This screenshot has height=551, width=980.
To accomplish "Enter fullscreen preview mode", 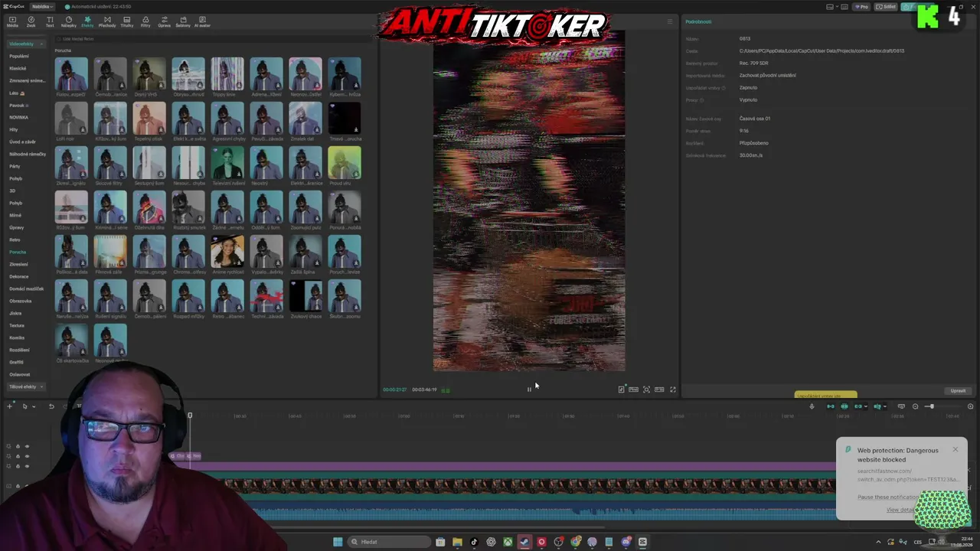I will (673, 390).
